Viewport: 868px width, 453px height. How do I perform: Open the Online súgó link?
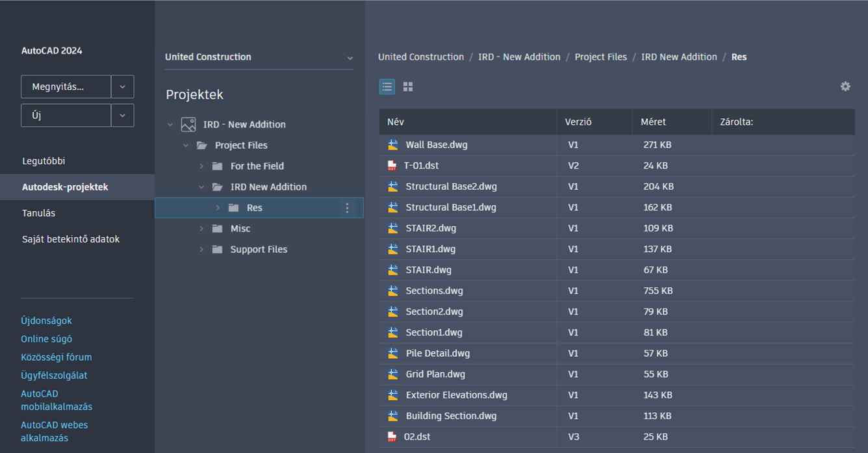pos(46,339)
